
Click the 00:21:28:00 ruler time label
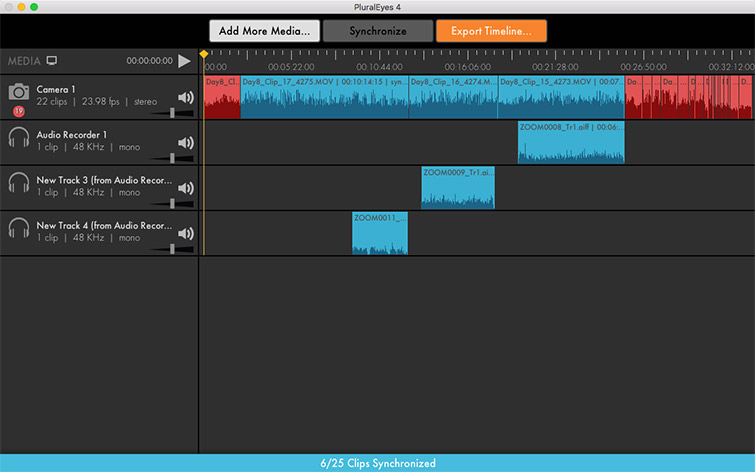[555, 67]
